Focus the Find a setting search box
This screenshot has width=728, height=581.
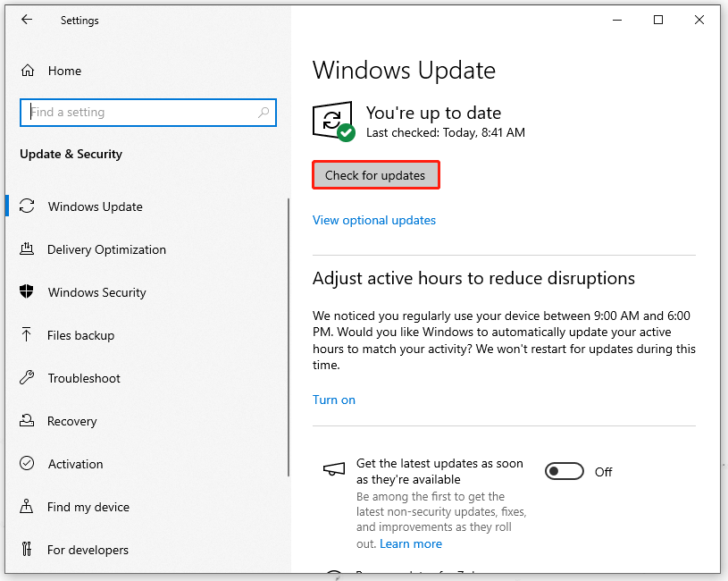pyautogui.click(x=148, y=113)
